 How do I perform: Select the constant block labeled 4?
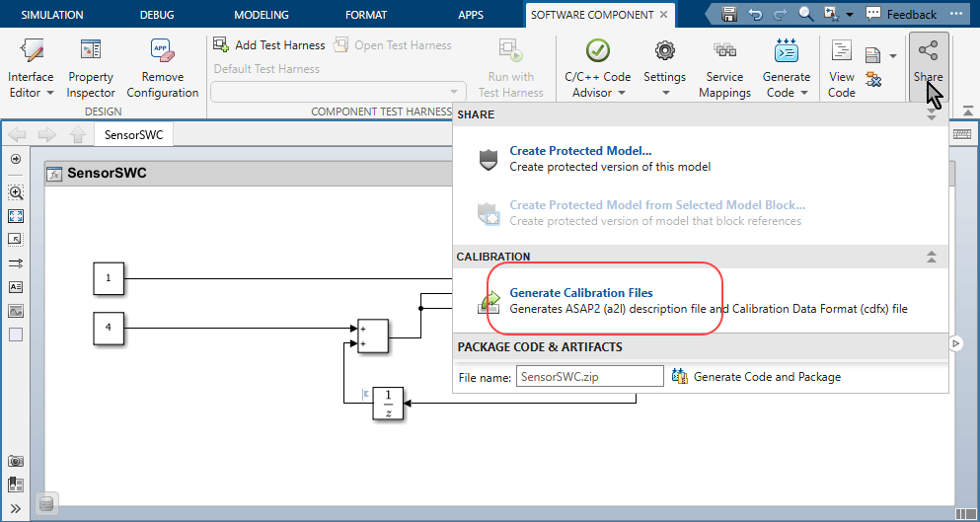[109, 329]
